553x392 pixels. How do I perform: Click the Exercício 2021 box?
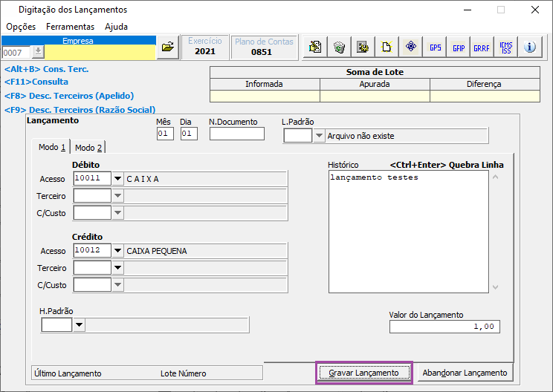[x=205, y=47]
